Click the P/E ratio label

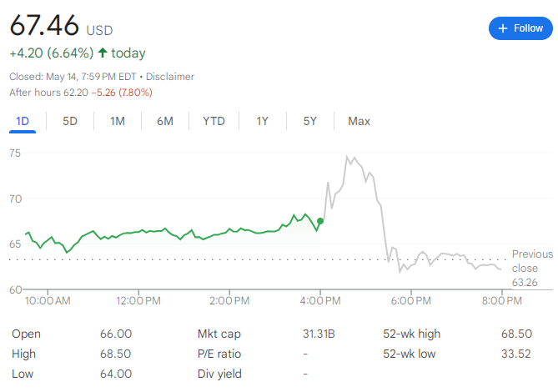pos(219,354)
